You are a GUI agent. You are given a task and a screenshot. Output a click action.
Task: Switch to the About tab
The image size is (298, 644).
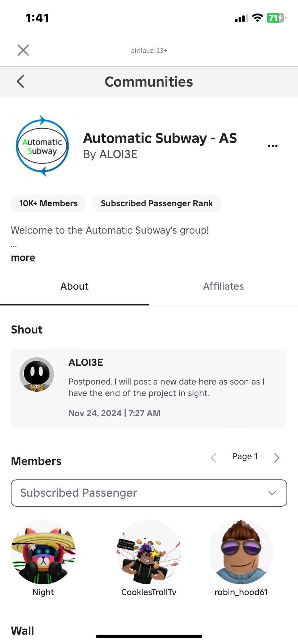[x=74, y=286]
